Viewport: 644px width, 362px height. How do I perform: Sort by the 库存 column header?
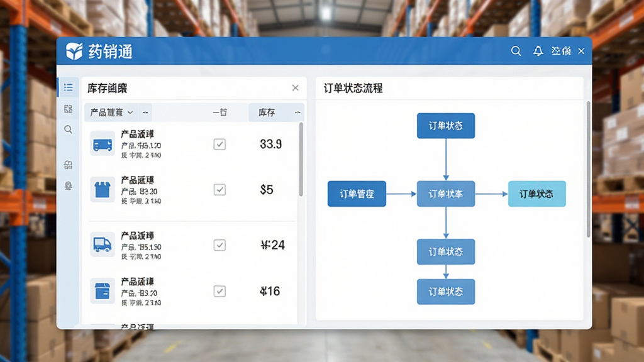(267, 112)
